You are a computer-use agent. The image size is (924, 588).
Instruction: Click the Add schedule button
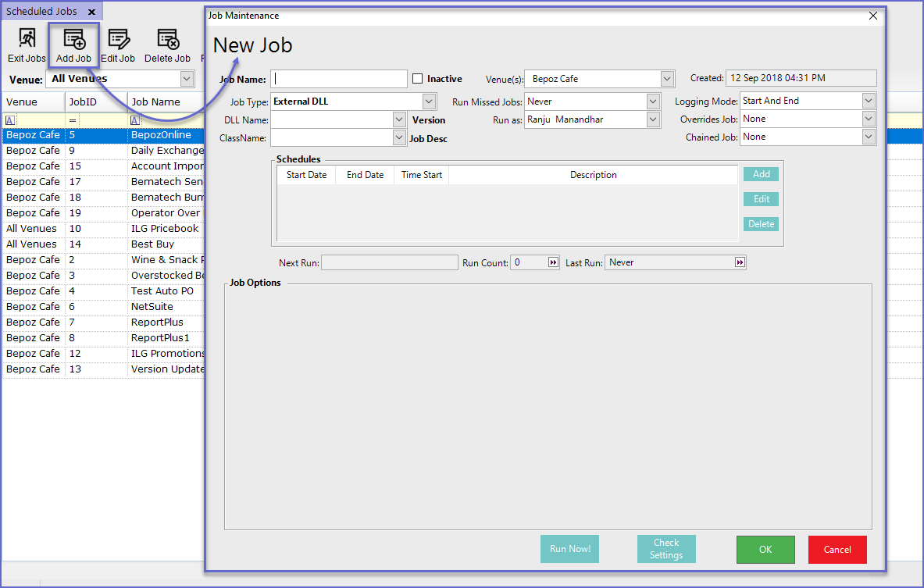point(761,175)
